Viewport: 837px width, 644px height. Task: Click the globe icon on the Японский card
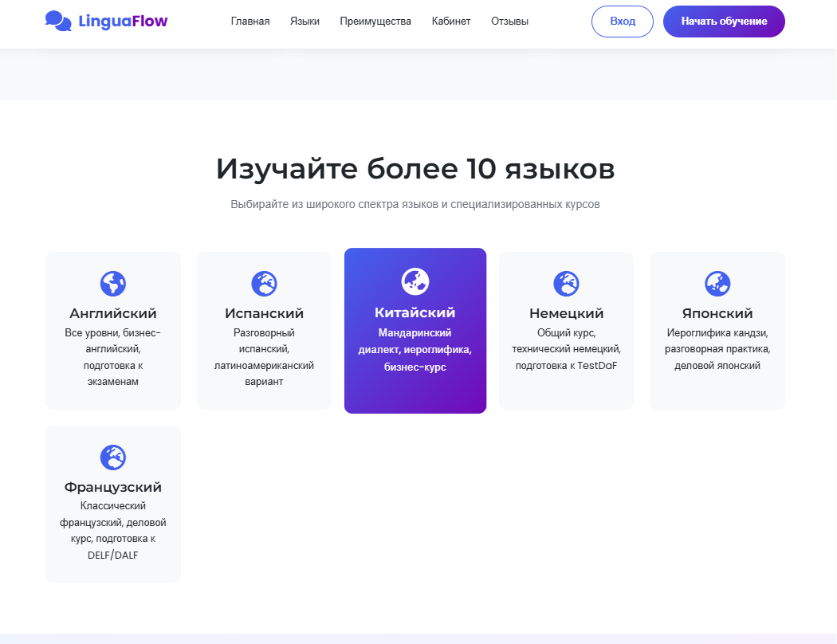point(717,283)
